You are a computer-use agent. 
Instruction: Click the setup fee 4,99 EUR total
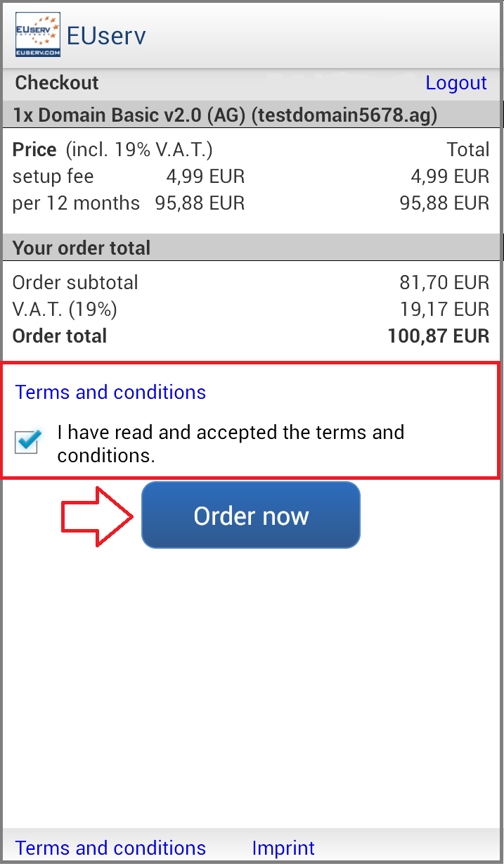pyautogui.click(x=450, y=176)
